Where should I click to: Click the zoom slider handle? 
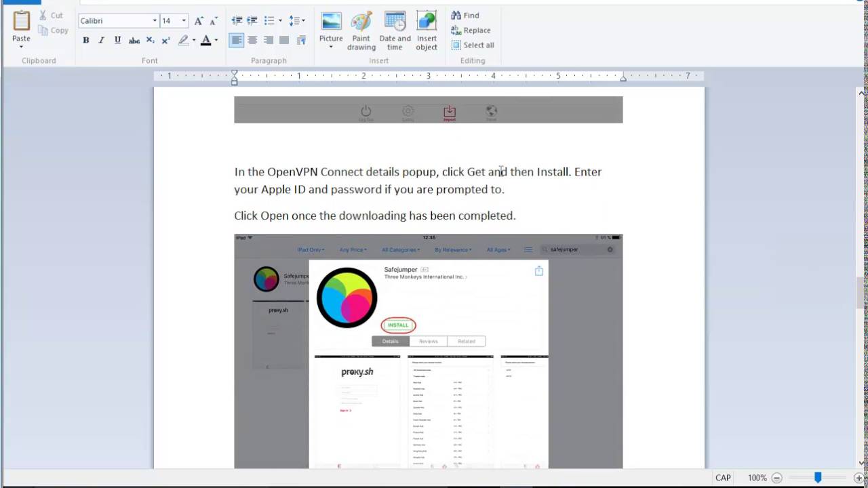[x=818, y=478]
